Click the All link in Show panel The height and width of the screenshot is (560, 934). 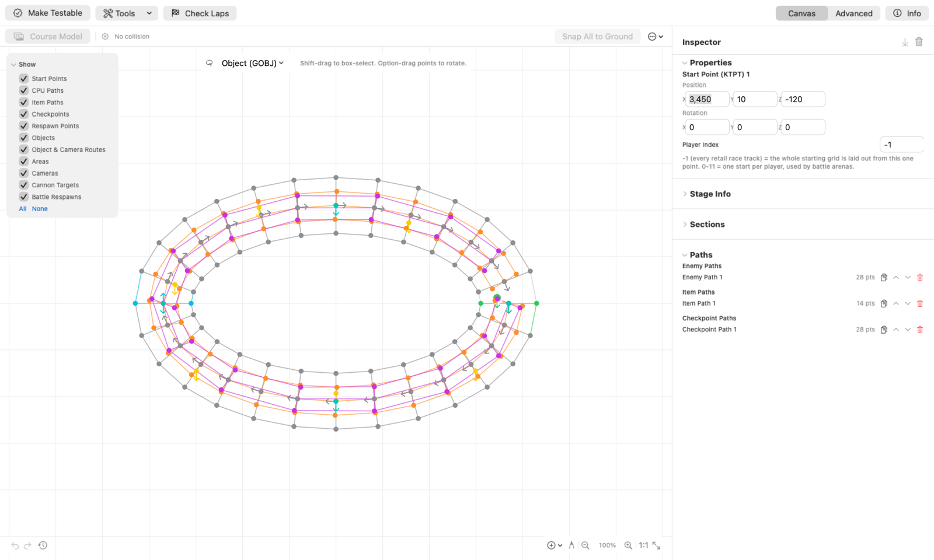click(x=23, y=209)
